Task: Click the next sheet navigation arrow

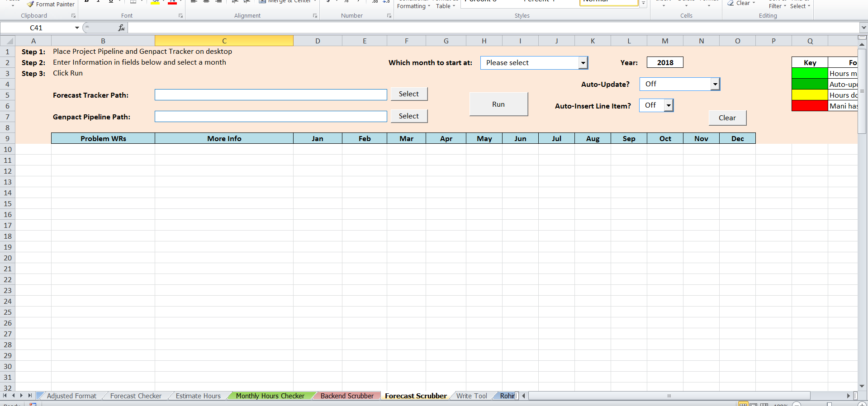Action: pos(21,396)
